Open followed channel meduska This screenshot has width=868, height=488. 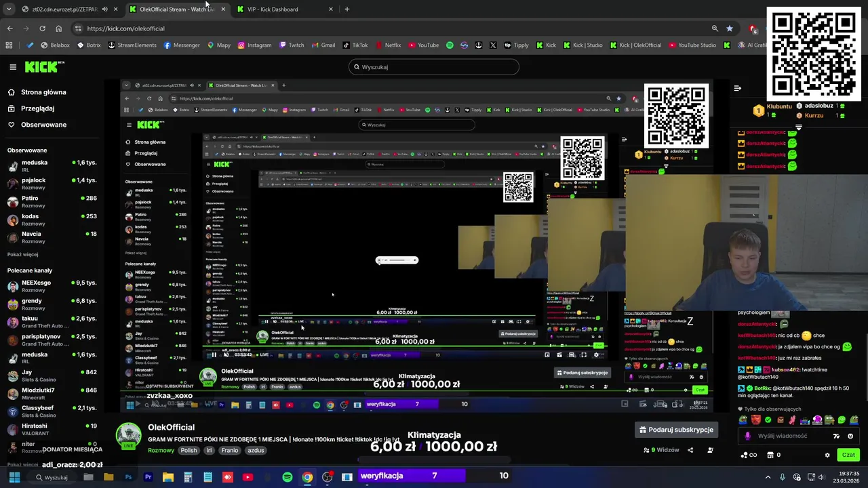tap(52, 166)
